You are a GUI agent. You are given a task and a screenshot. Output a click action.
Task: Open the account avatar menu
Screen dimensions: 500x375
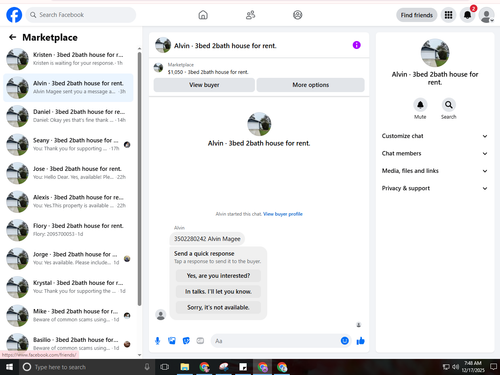click(x=486, y=15)
